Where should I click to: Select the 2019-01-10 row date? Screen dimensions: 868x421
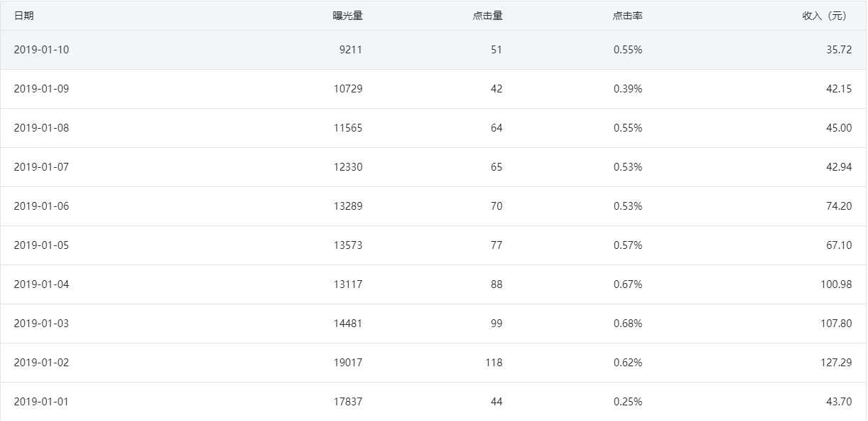coord(41,50)
